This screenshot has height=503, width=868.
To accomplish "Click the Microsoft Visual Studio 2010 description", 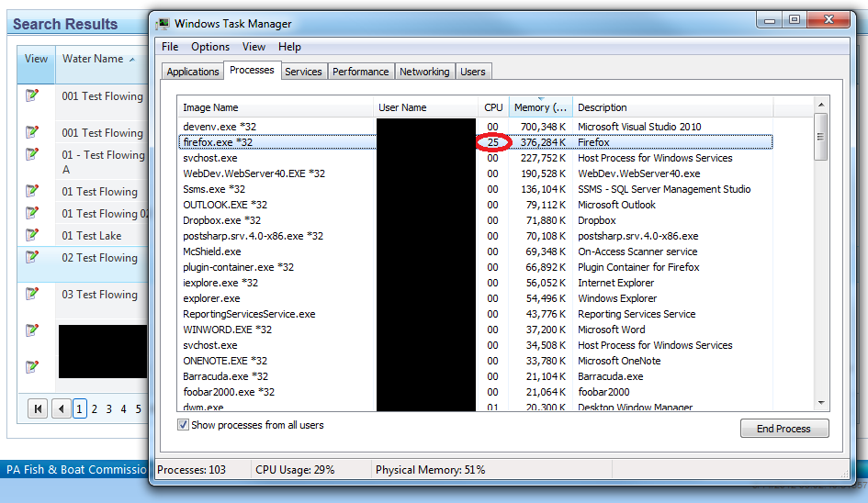I will click(x=639, y=127).
